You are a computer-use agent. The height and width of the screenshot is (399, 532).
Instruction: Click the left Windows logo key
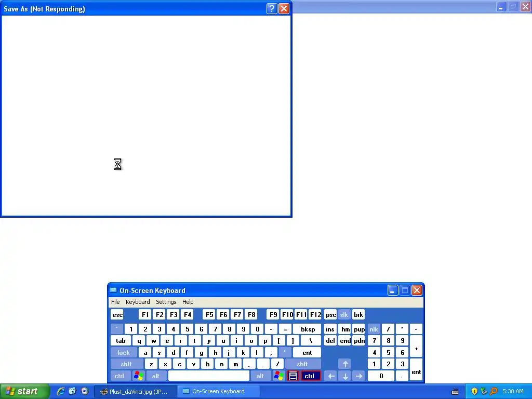(138, 376)
